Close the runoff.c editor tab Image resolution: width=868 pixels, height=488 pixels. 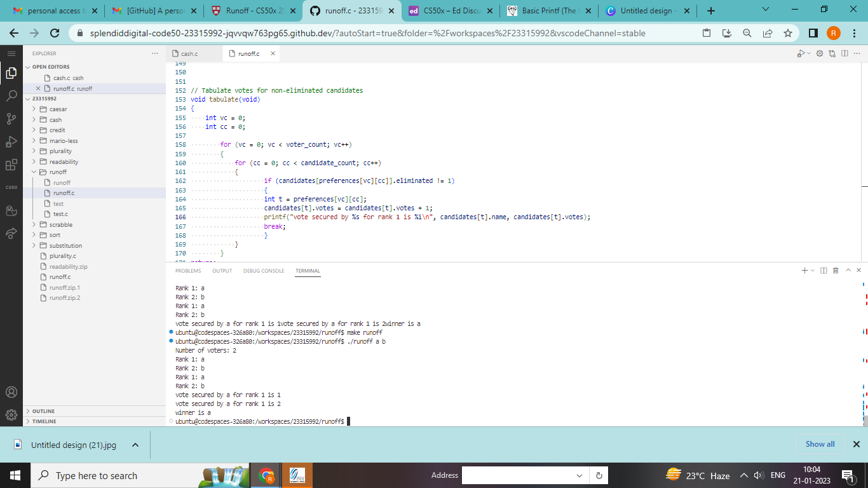point(273,53)
